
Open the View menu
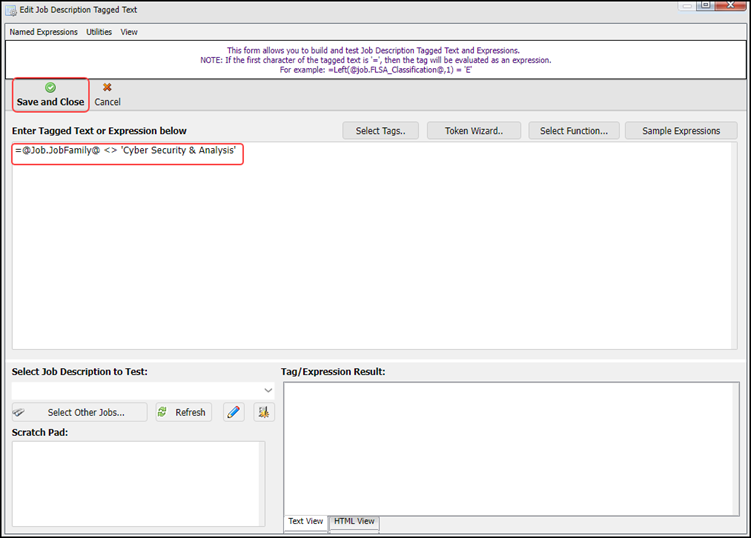pyautogui.click(x=129, y=32)
